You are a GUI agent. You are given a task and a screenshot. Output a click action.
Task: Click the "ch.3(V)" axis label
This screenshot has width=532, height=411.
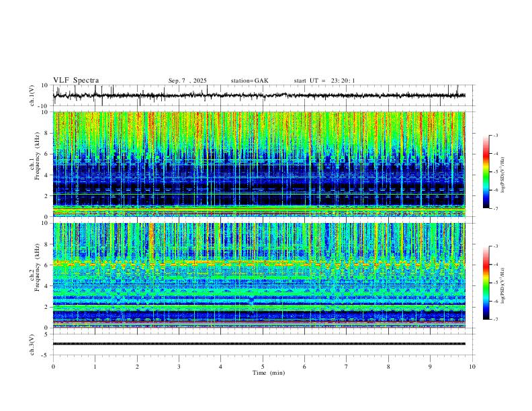click(x=32, y=345)
